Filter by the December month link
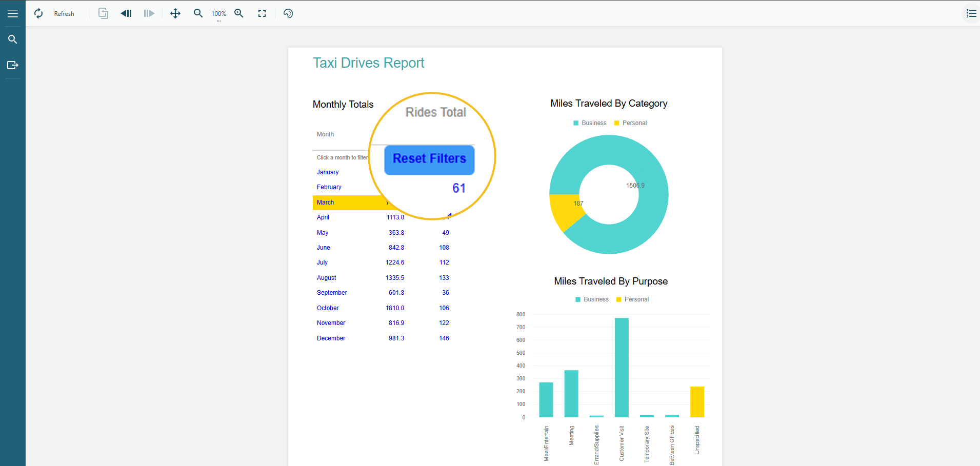980x466 pixels. tap(331, 338)
